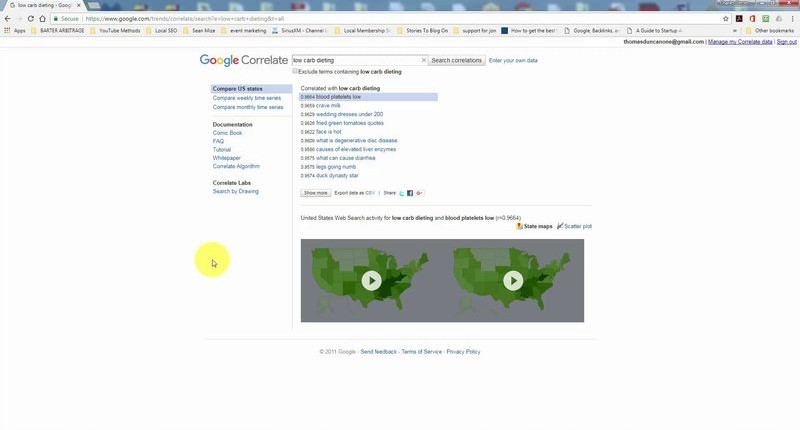Switch to Scatter plot view
The image size is (800, 430).
coord(574,226)
